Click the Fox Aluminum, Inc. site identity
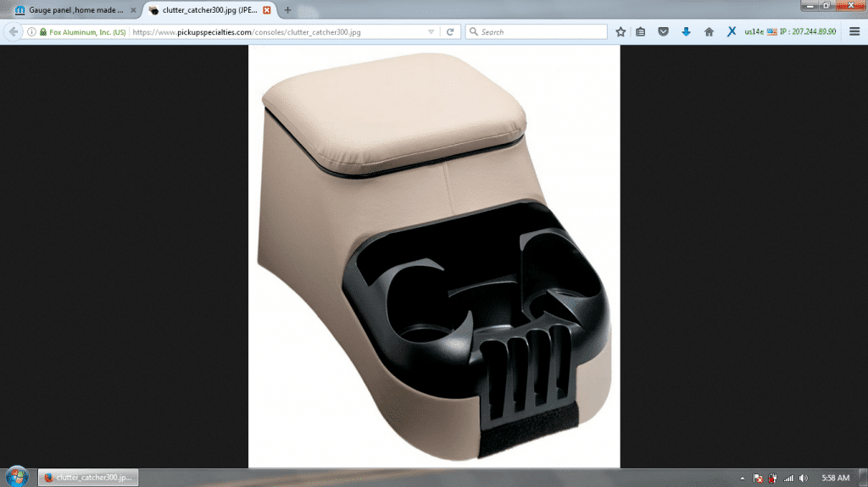868x487 pixels. tap(82, 31)
